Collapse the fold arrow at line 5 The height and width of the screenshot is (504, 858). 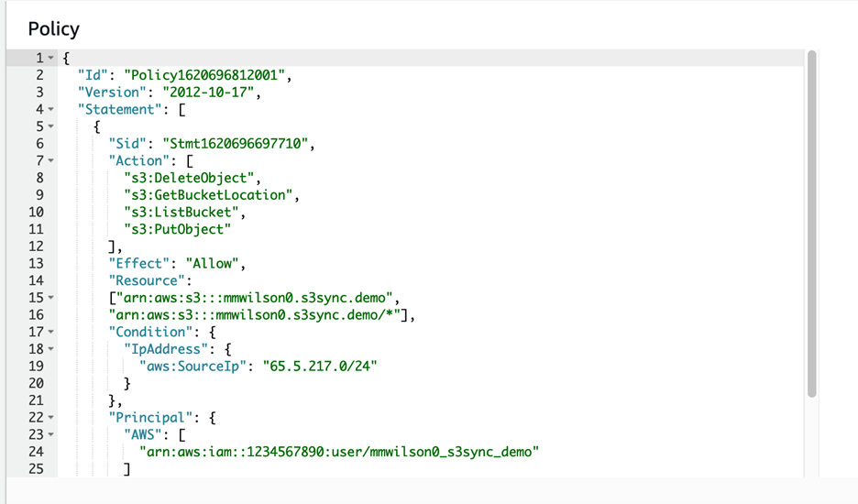51,126
